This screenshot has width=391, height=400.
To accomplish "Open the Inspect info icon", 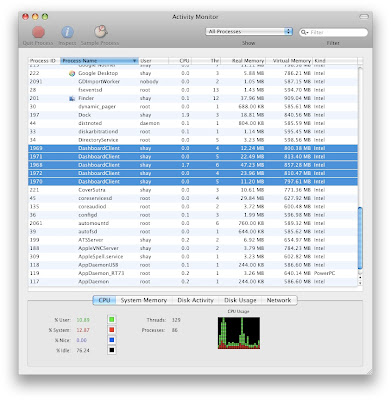I will click(67, 32).
